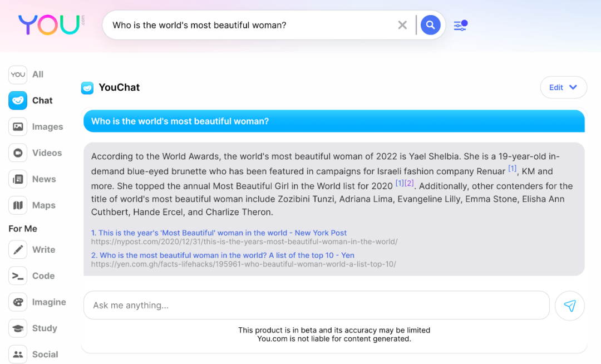Open the Maps sidebar icon
The width and height of the screenshot is (601, 364).
point(18,205)
